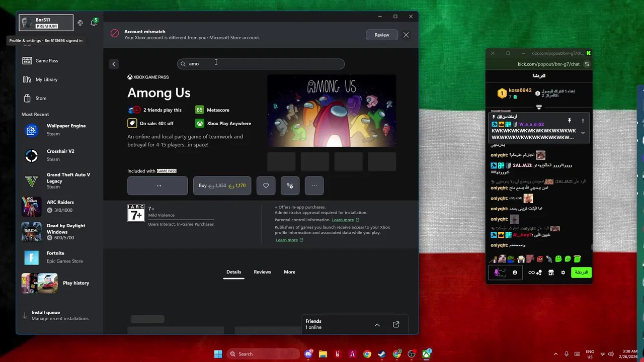This screenshot has width=644, height=362.
Task: Click '2 friends play this'
Action: pos(162,110)
